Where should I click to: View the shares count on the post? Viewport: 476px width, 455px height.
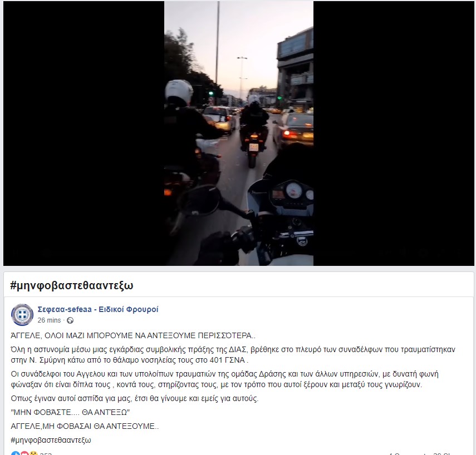click(441, 454)
